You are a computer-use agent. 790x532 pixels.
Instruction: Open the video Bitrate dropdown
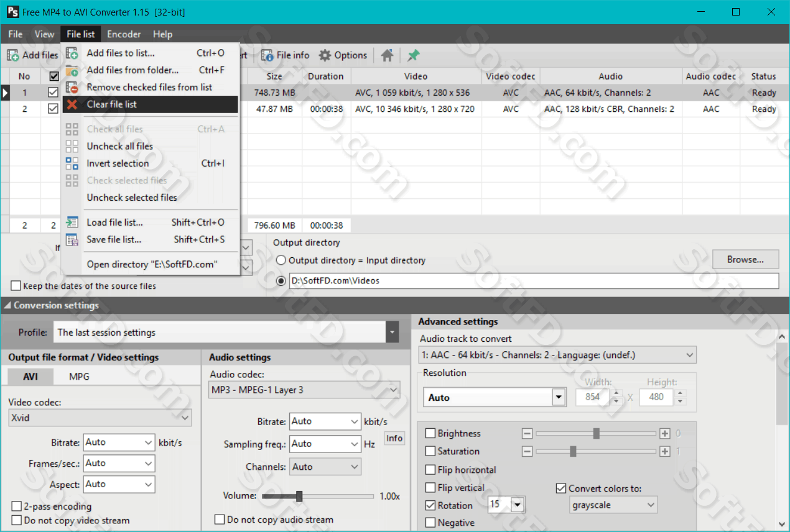tap(119, 443)
